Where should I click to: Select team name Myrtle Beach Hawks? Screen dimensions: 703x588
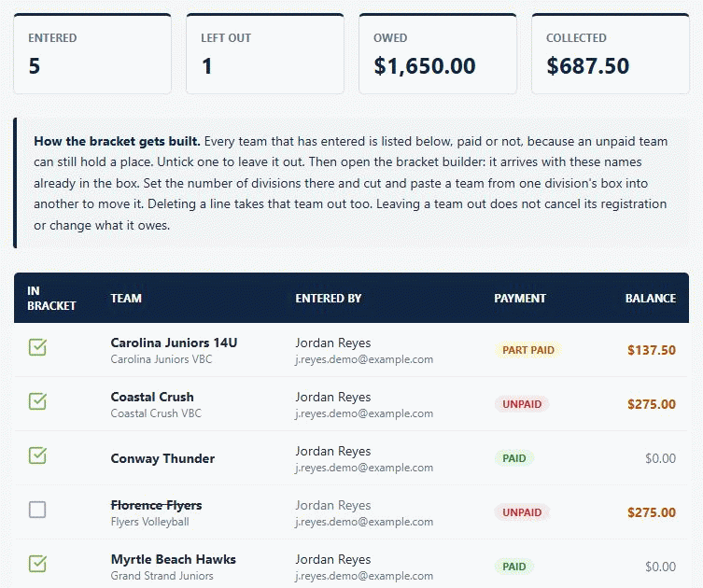click(x=173, y=559)
